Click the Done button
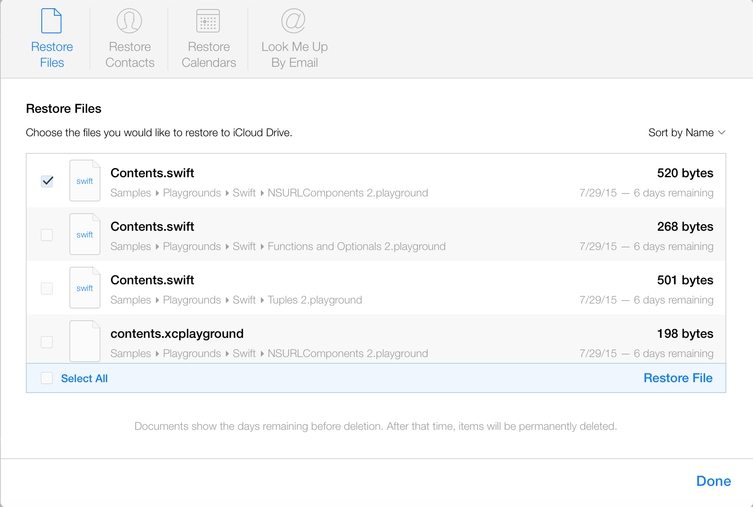The height and width of the screenshot is (507, 753). pos(713,481)
